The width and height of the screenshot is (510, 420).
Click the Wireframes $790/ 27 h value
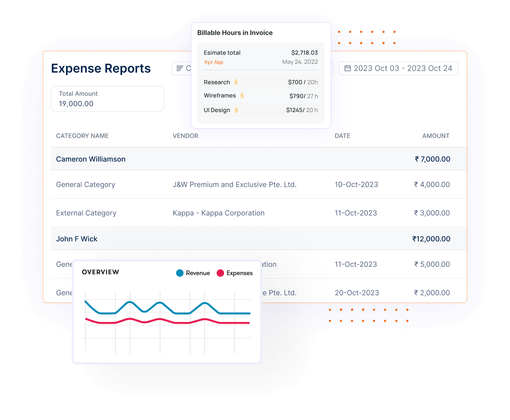tap(303, 96)
